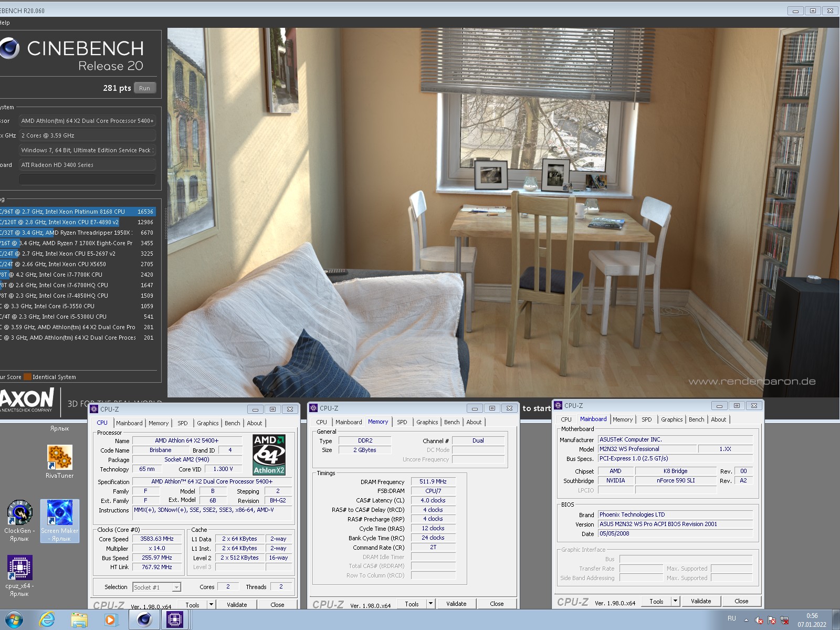Expand Tools dropdown arrow in CPU-Z Memory window
Image resolution: width=840 pixels, height=630 pixels.
pos(430,604)
